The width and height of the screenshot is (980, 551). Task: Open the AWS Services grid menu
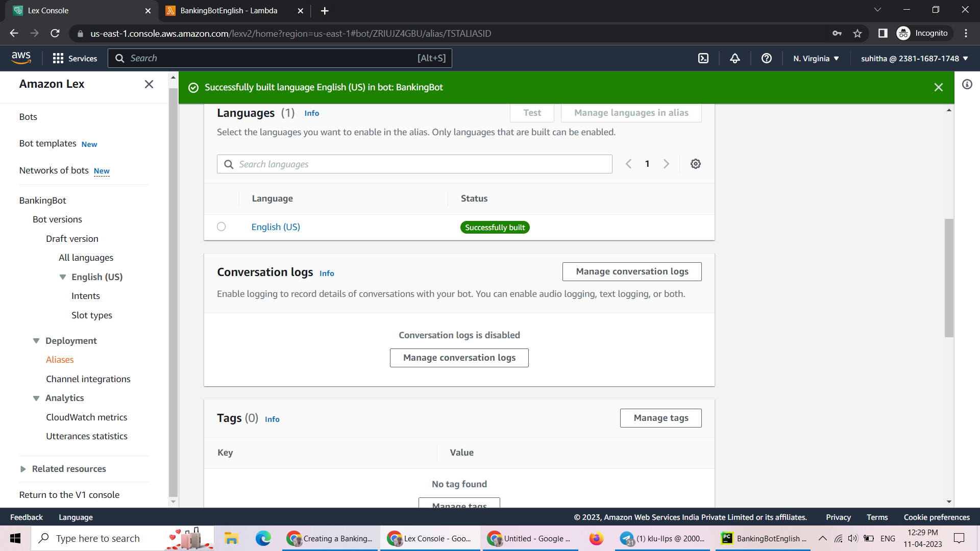(x=58, y=58)
